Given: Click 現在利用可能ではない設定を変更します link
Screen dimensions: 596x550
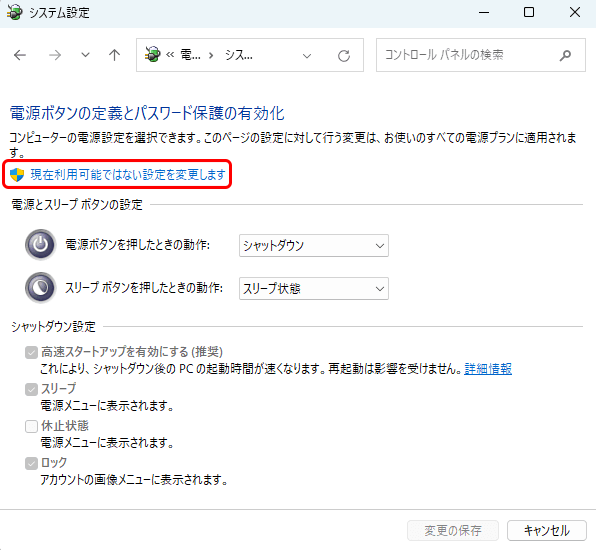Looking at the screenshot, I should (128, 174).
